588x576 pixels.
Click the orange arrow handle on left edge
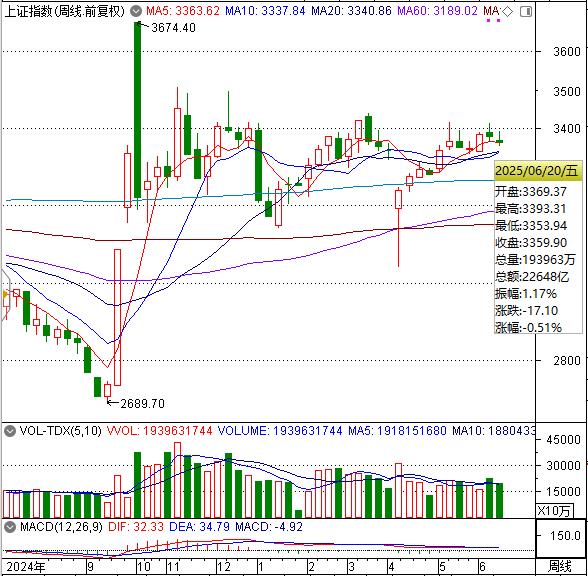click(5, 294)
